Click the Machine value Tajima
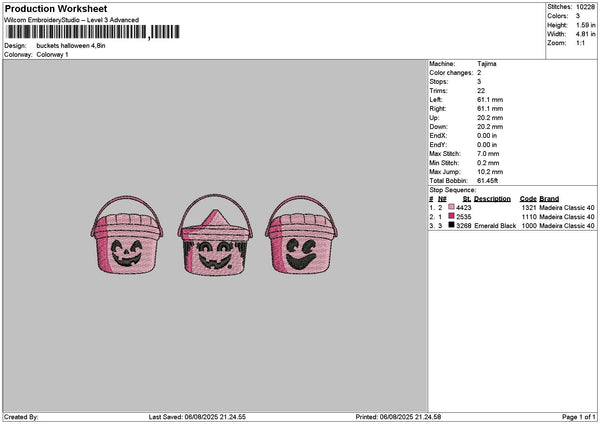This screenshot has width=600, height=424. [487, 64]
